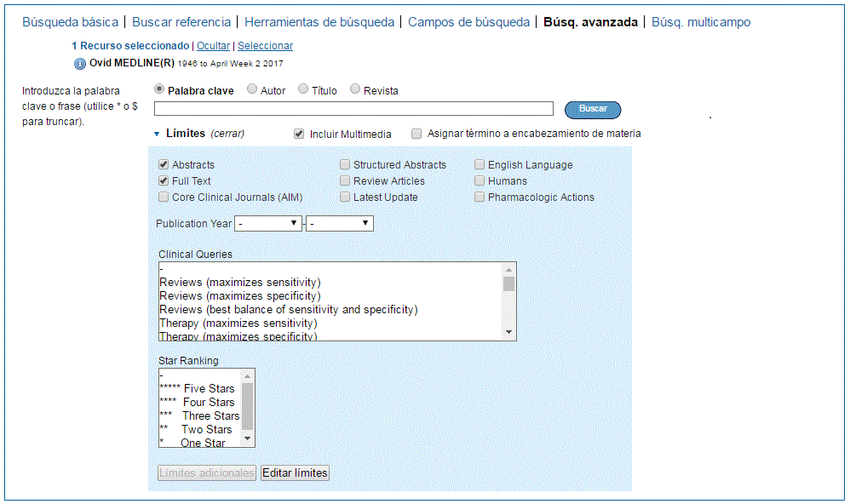Open the second Publication Year dropdown
850x504 pixels.
[339, 223]
